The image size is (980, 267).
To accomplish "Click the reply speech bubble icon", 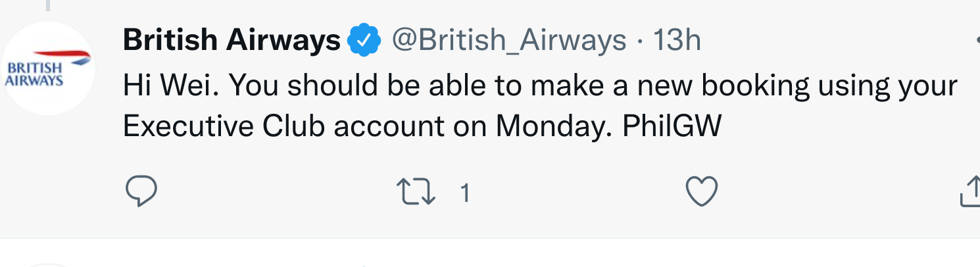I will tap(140, 192).
